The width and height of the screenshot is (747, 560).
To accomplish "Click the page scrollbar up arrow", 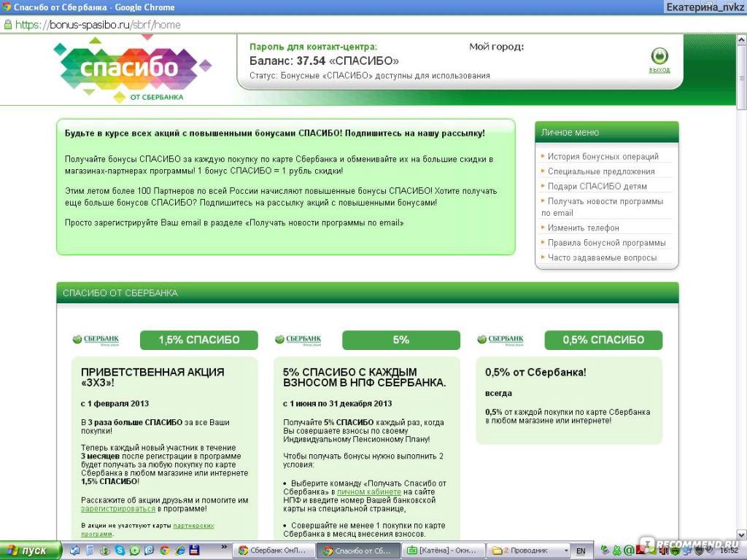I will point(742,41).
